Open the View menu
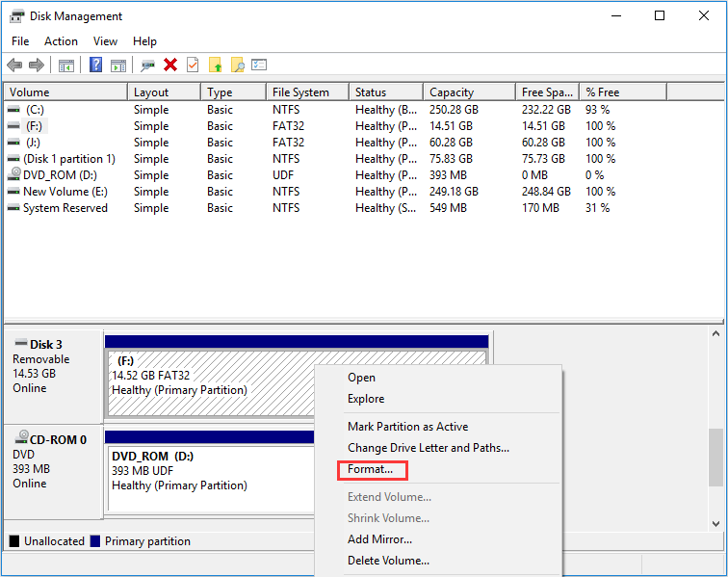The image size is (728, 577). [x=106, y=41]
